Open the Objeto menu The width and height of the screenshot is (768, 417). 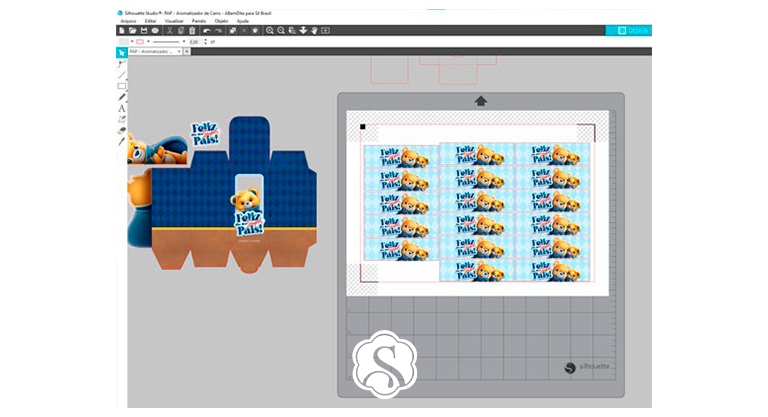coord(221,22)
